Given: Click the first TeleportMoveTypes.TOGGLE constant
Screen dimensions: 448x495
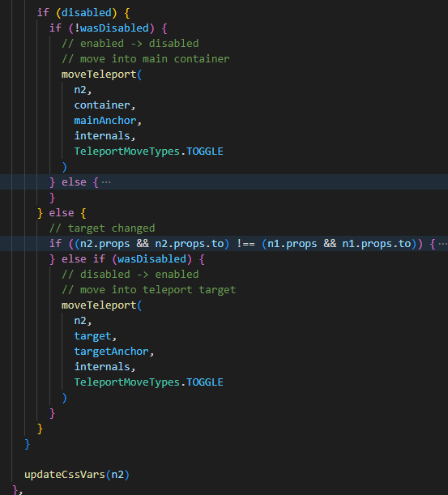Looking at the screenshot, I should [149, 151].
